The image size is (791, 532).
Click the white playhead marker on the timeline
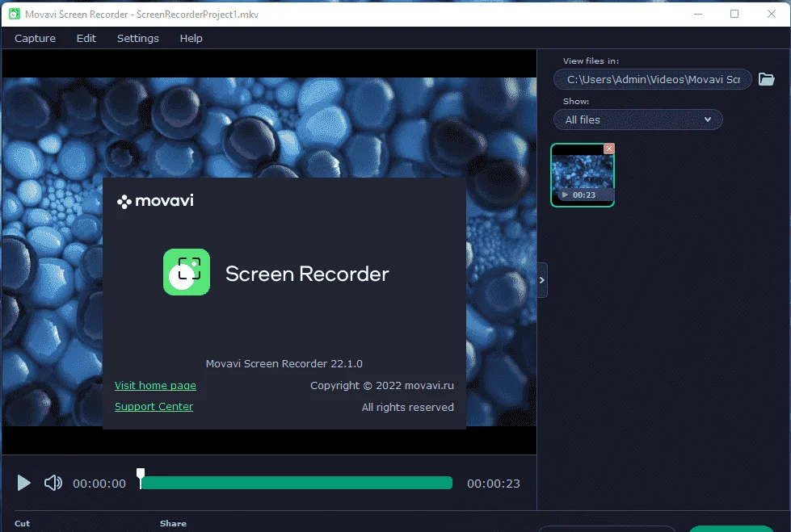click(x=141, y=478)
